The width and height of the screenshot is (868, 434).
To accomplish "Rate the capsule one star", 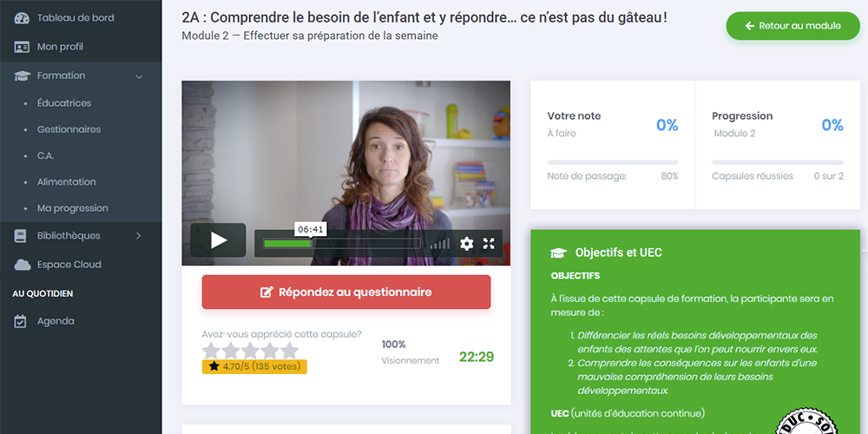I will coord(212,351).
